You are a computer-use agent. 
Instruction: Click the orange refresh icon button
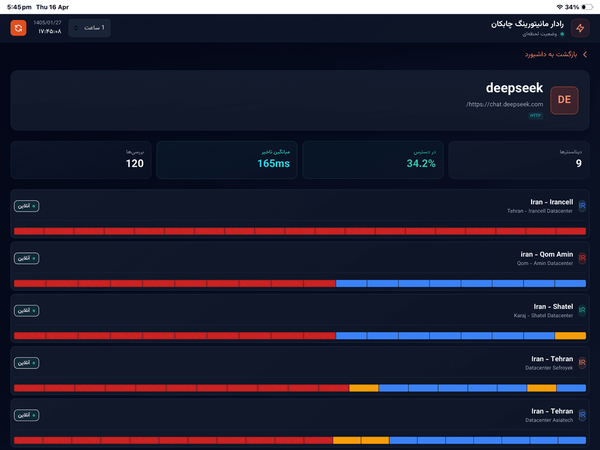click(x=18, y=27)
